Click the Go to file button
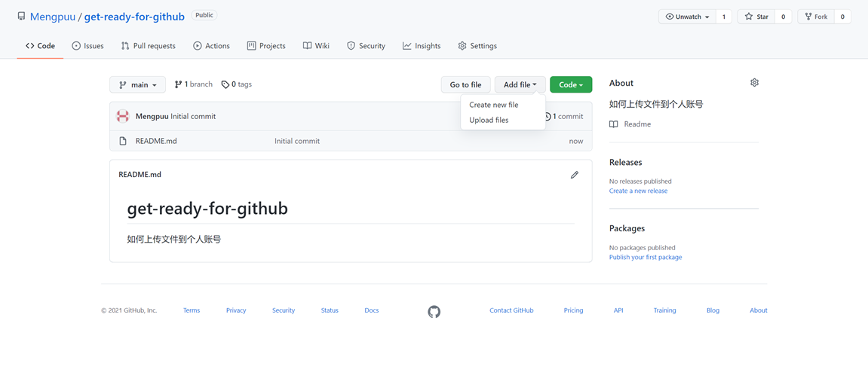Viewport: 868px width, 385px height. [x=465, y=84]
